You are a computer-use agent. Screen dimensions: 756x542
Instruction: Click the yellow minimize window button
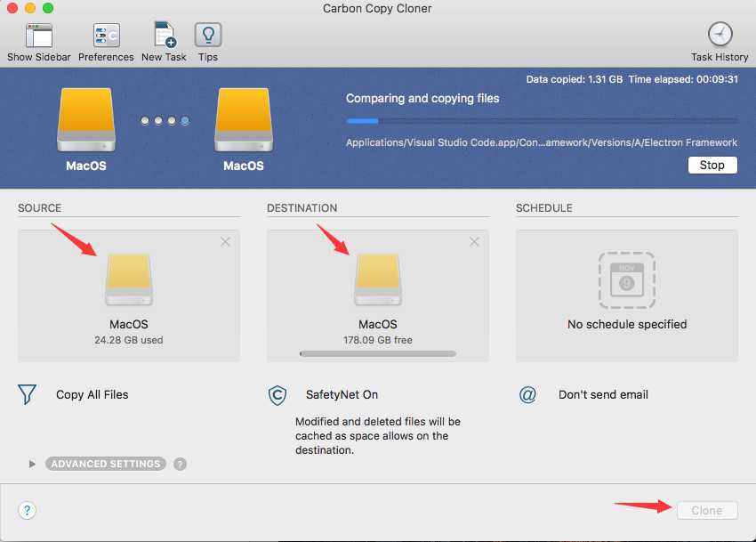tap(30, 8)
